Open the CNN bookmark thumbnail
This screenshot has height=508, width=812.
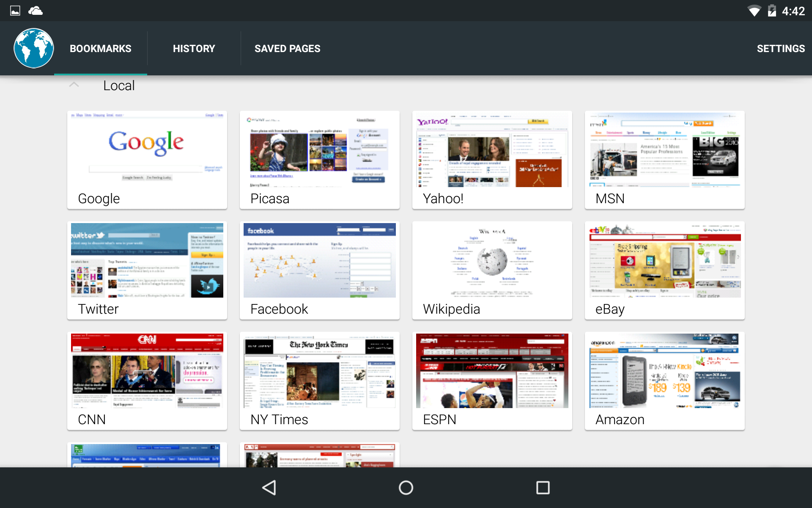(147, 371)
